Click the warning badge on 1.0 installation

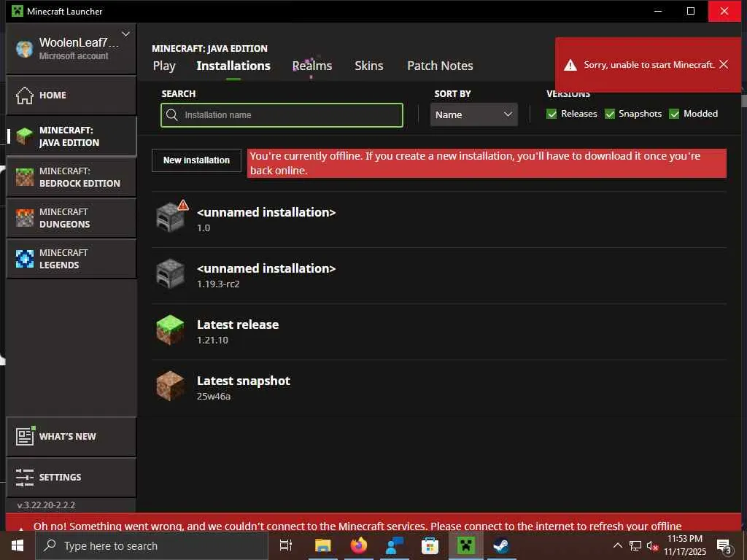pyautogui.click(x=183, y=205)
